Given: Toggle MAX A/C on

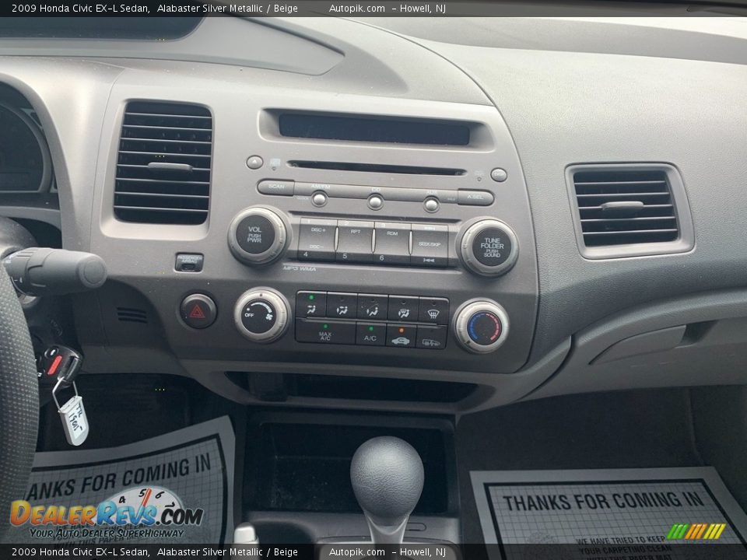Looking at the screenshot, I should click(324, 336).
